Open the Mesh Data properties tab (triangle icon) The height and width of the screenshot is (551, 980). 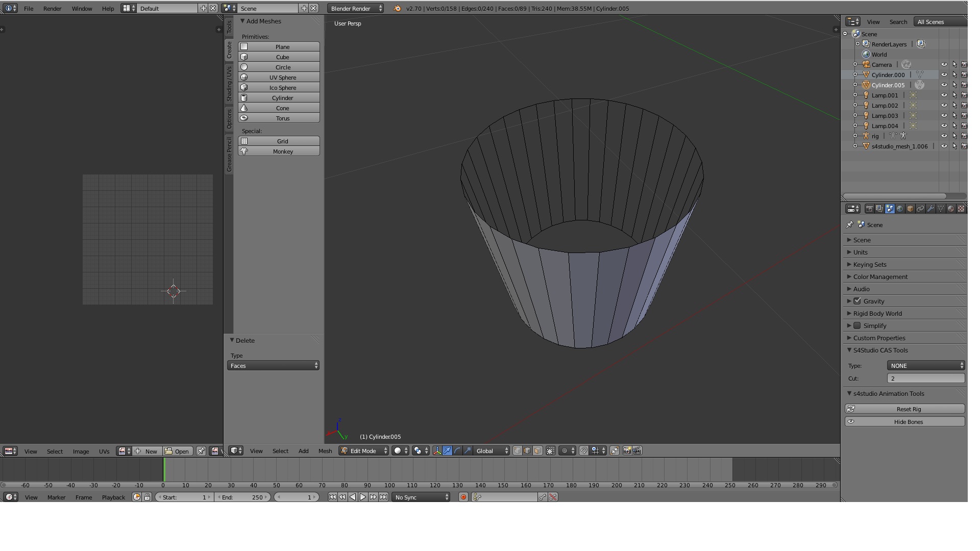coord(941,209)
